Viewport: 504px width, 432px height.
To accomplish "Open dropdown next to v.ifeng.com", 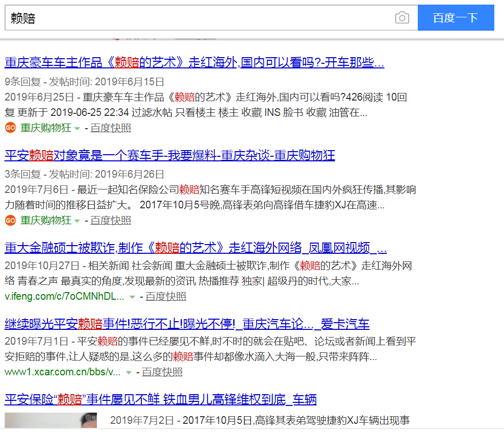I will coord(132,296).
